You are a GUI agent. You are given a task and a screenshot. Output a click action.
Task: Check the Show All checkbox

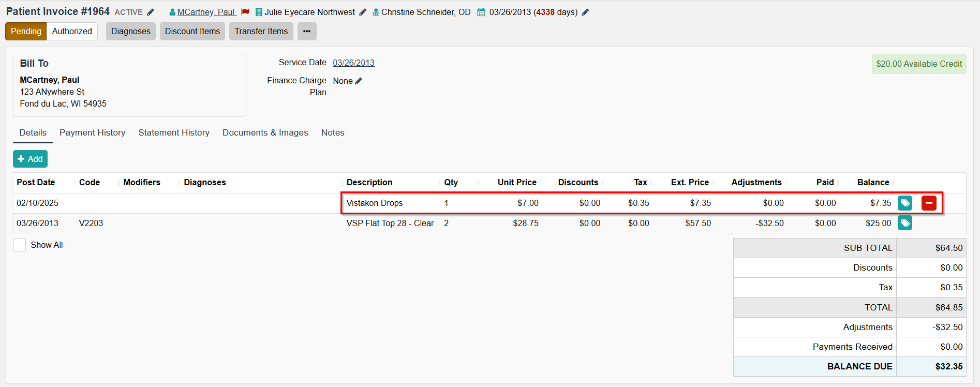[20, 245]
